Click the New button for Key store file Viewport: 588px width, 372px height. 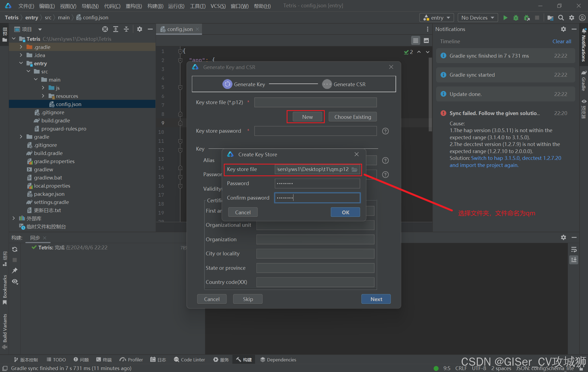coord(307,116)
